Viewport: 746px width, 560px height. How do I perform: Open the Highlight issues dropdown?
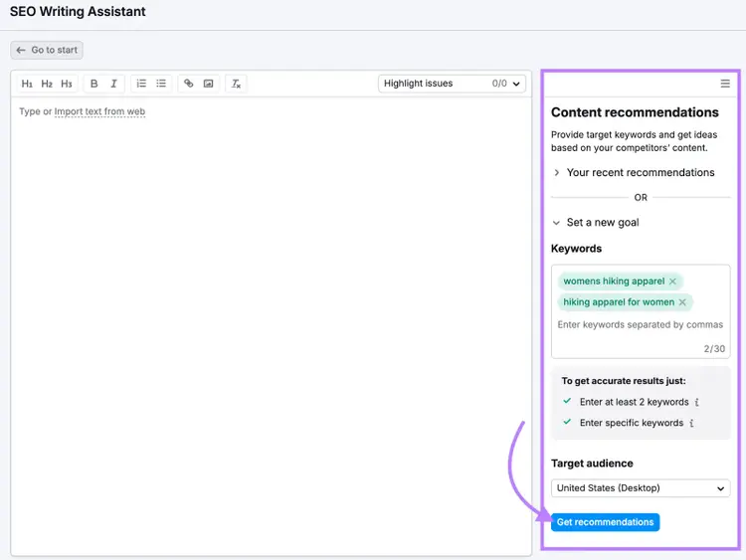(452, 84)
